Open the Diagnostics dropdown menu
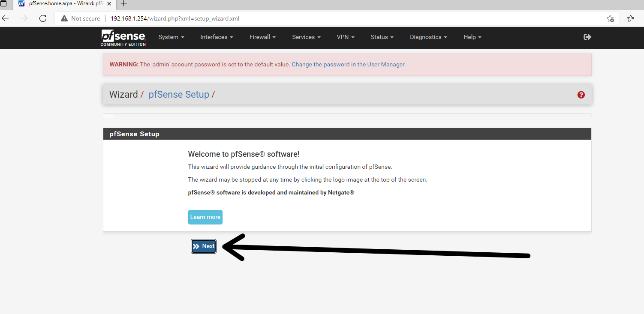644x314 pixels. tap(428, 37)
